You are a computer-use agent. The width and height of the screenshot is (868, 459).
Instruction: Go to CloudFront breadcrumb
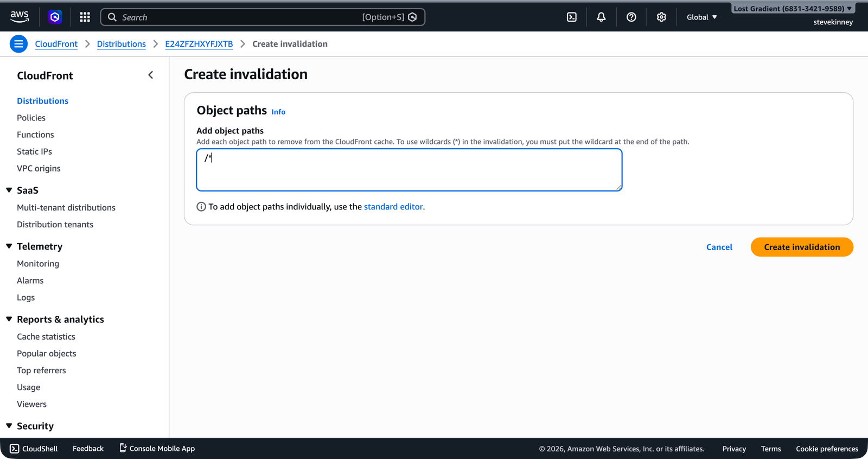click(x=56, y=44)
